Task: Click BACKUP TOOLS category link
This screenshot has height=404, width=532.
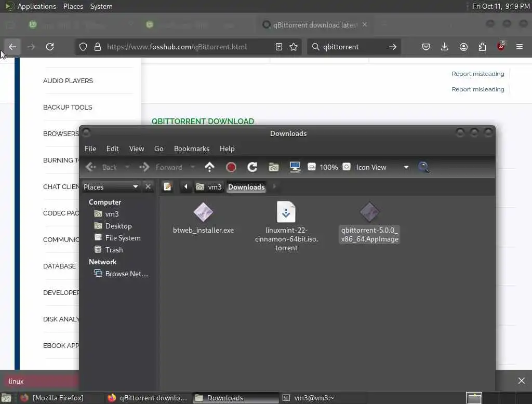Action: pyautogui.click(x=68, y=107)
